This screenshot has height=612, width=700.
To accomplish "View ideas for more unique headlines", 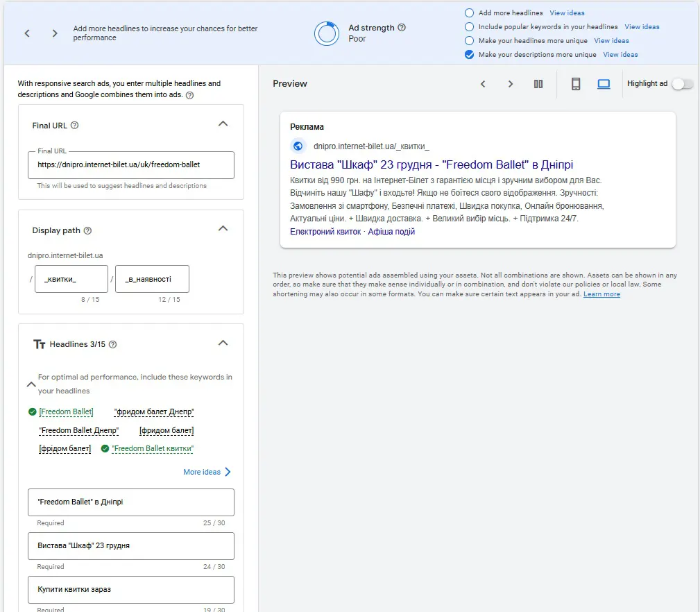I will (611, 41).
